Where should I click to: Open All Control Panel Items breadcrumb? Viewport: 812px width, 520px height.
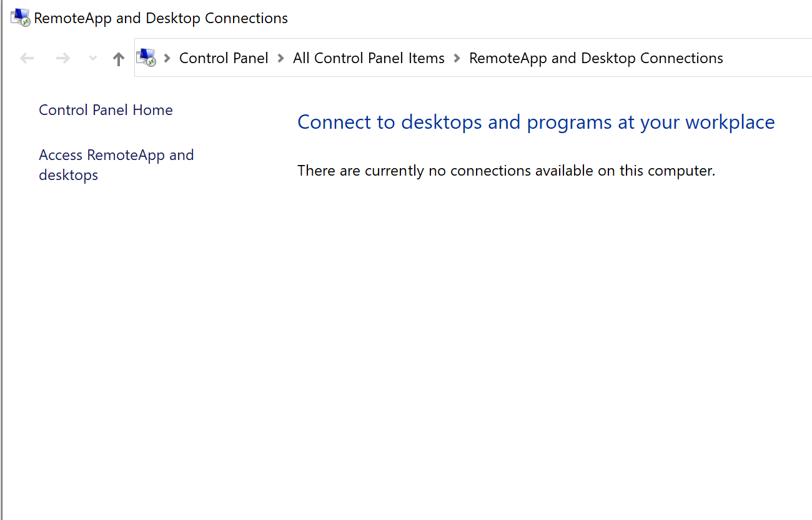pos(369,58)
